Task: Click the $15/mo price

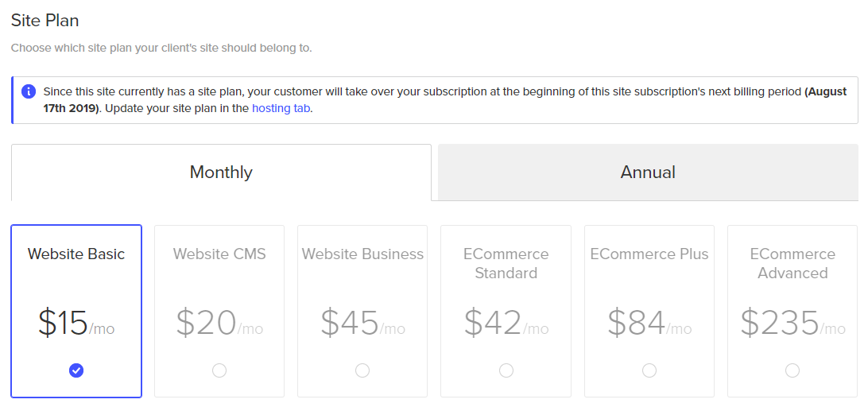Action: [x=76, y=323]
